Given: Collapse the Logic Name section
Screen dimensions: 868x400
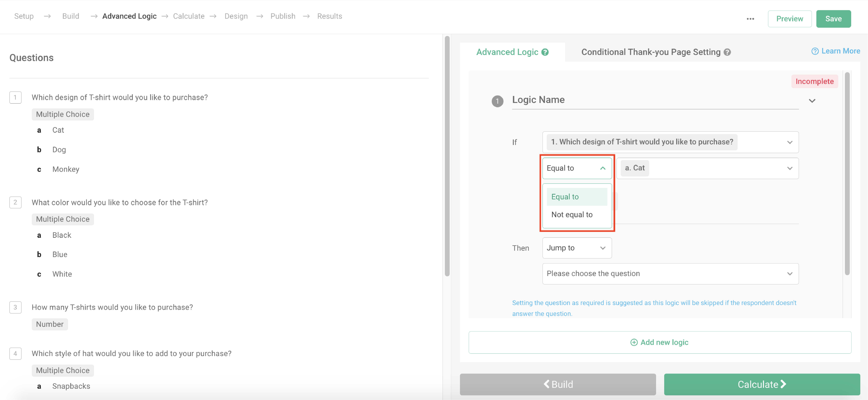Looking at the screenshot, I should tap(812, 100).
